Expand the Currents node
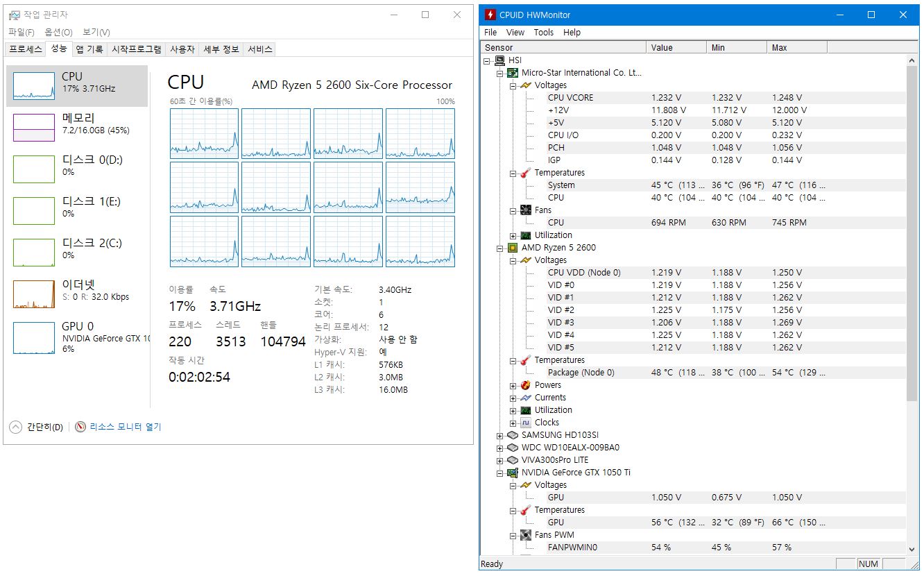 click(513, 398)
